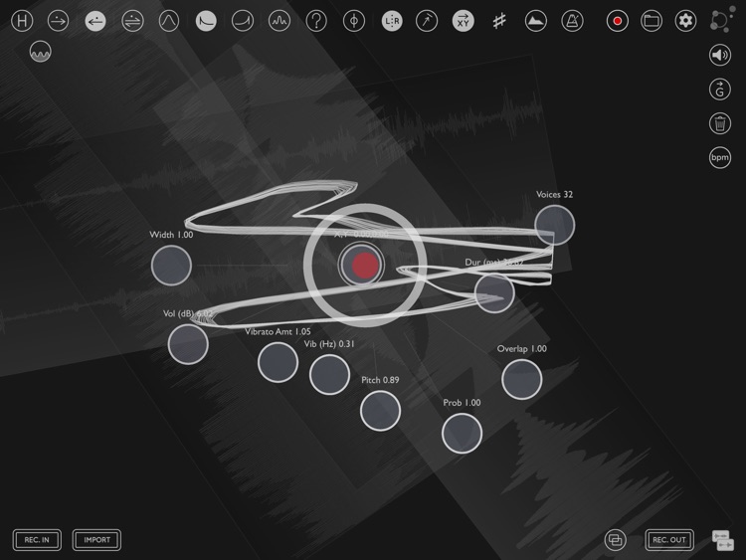
Task: Select the Width 1.00 parameter knob
Action: tap(171, 266)
